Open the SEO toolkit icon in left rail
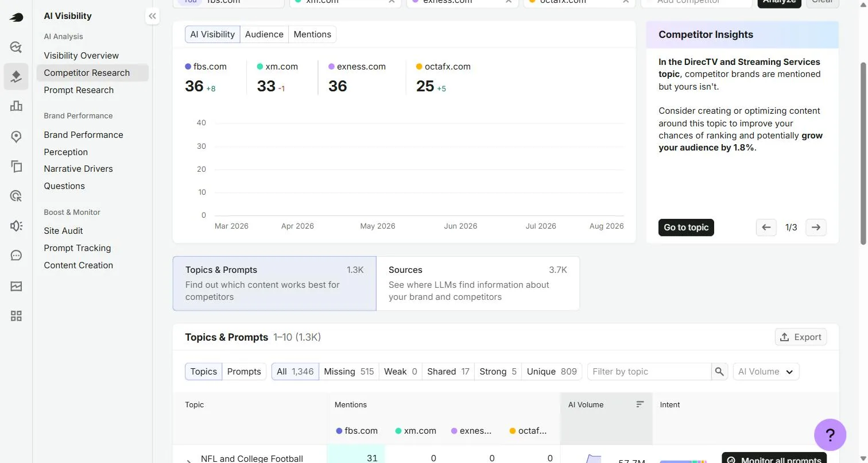This screenshot has width=868, height=463. point(16,47)
